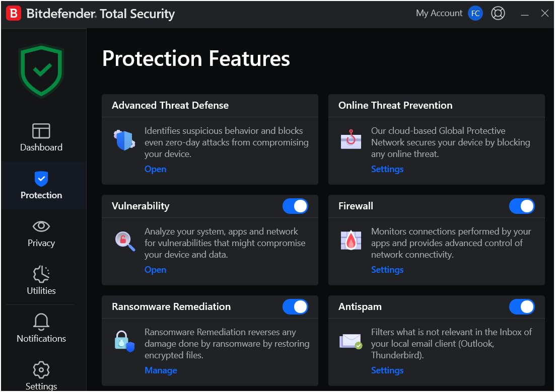The height and width of the screenshot is (392, 555).
Task: Click the Bitdefender red B logo
Action: pos(14,14)
